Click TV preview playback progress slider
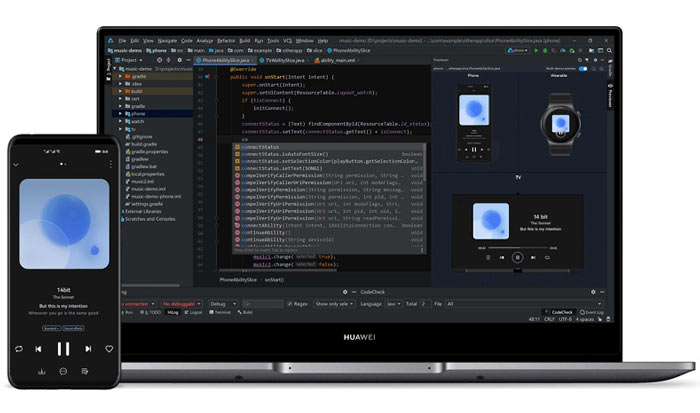Image resolution: width=700 pixels, height=413 pixels. point(518,247)
